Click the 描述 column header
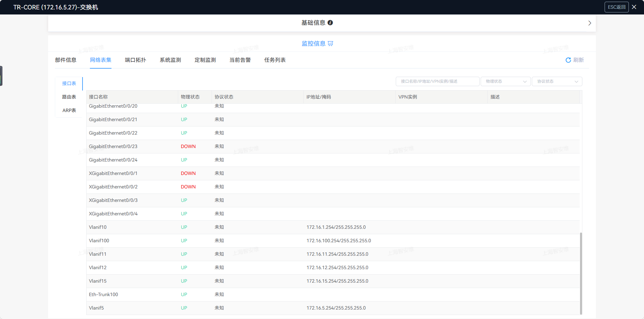Image resolution: width=644 pixels, height=319 pixels. pyautogui.click(x=495, y=97)
